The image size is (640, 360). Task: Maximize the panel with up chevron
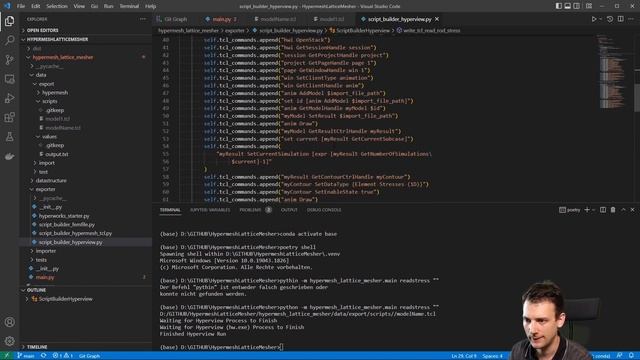[x=623, y=210]
